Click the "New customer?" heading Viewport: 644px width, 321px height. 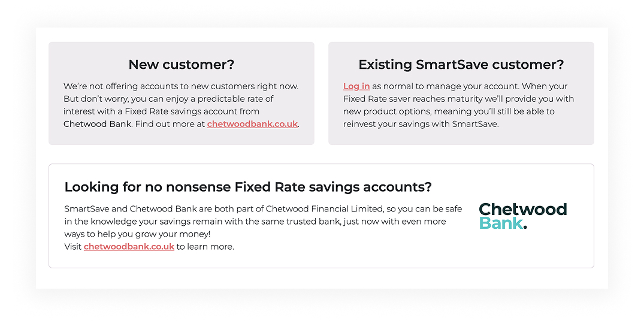pyautogui.click(x=181, y=65)
